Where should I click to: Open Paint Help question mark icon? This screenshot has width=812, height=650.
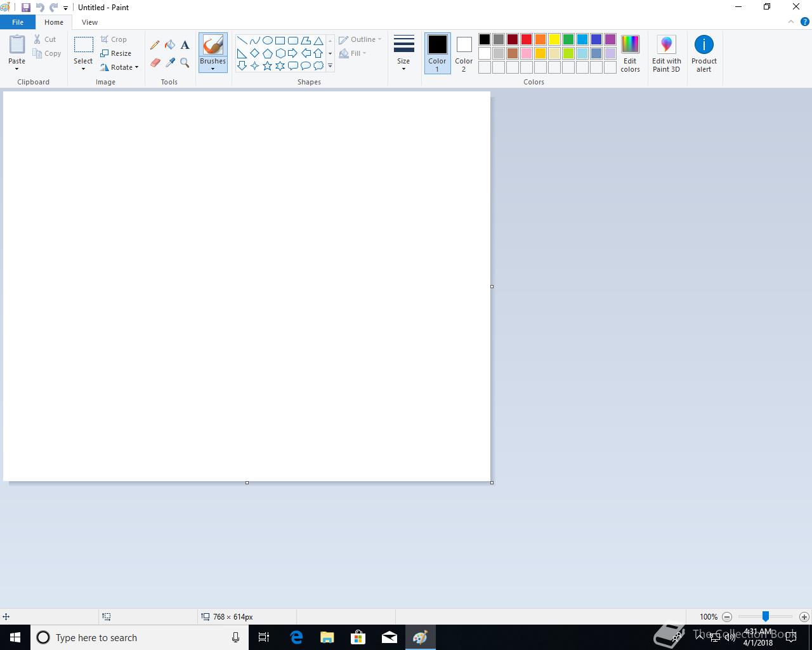coord(804,22)
